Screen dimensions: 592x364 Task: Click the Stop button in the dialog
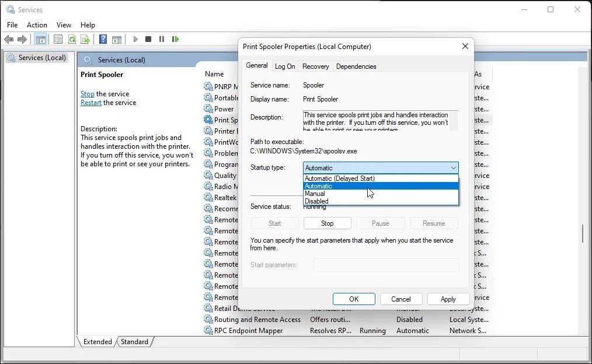click(x=328, y=223)
